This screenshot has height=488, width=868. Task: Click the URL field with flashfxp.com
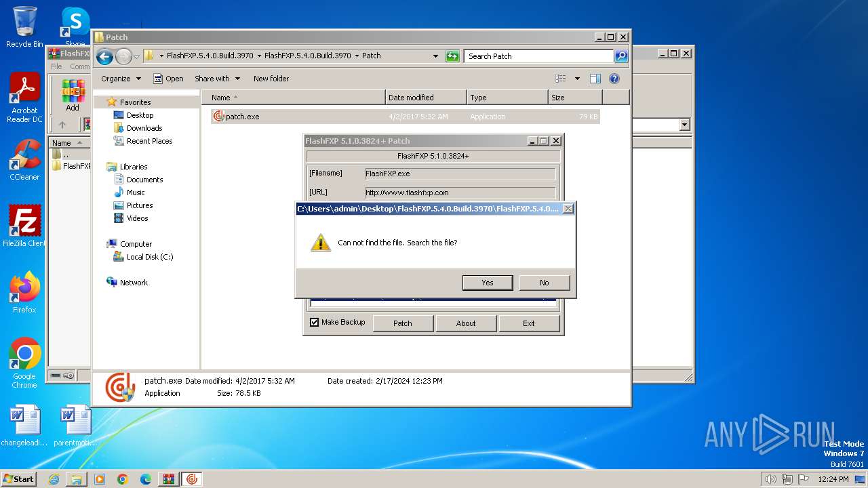coord(460,192)
